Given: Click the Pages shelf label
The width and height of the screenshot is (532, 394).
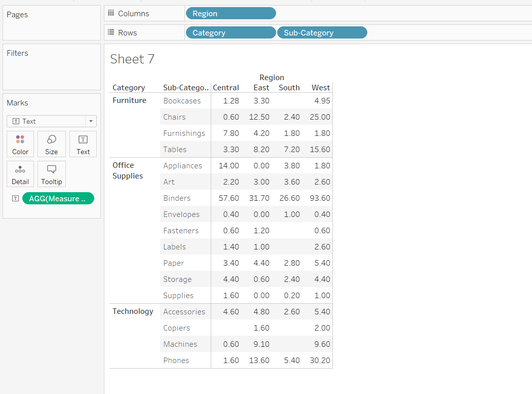Looking at the screenshot, I should tap(17, 15).
